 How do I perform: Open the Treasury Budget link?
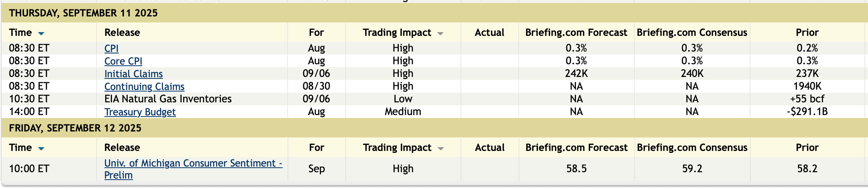tap(140, 112)
